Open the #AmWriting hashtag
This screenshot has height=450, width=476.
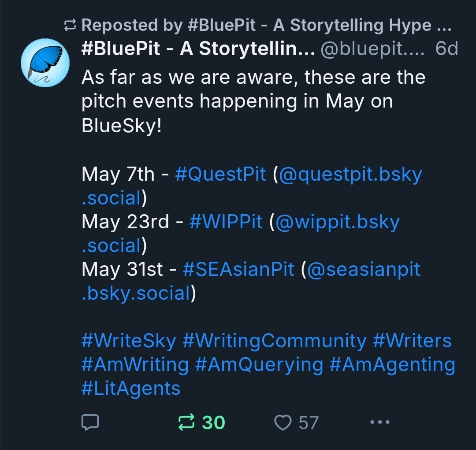pyautogui.click(x=135, y=364)
